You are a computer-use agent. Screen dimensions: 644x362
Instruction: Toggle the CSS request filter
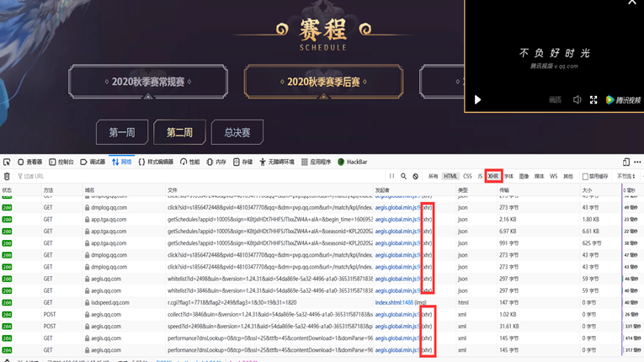coord(467,176)
